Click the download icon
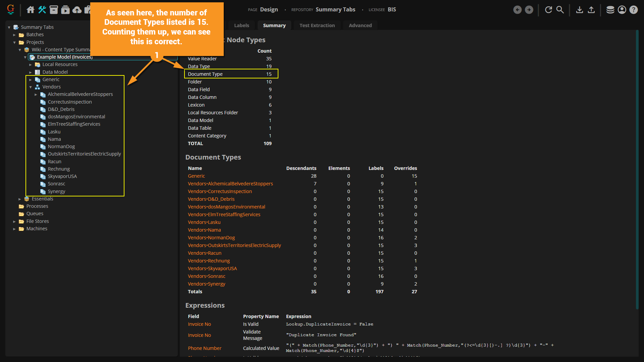644x362 pixels. (x=579, y=10)
